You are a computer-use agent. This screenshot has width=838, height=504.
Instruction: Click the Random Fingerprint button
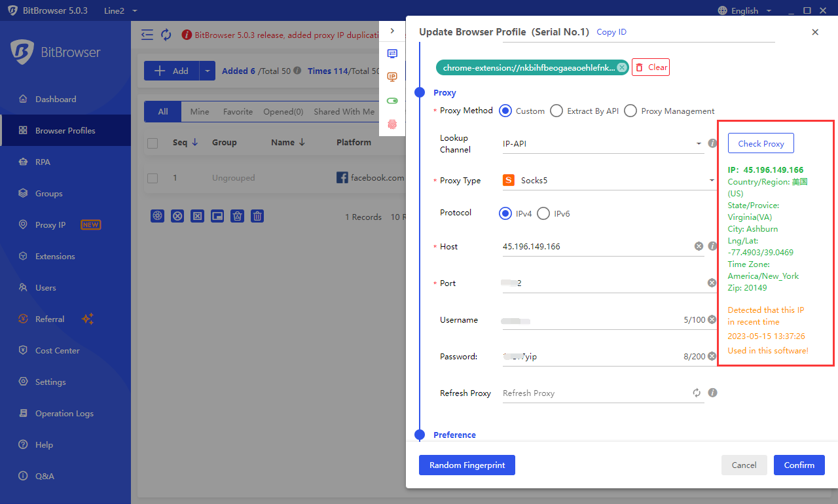point(467,465)
